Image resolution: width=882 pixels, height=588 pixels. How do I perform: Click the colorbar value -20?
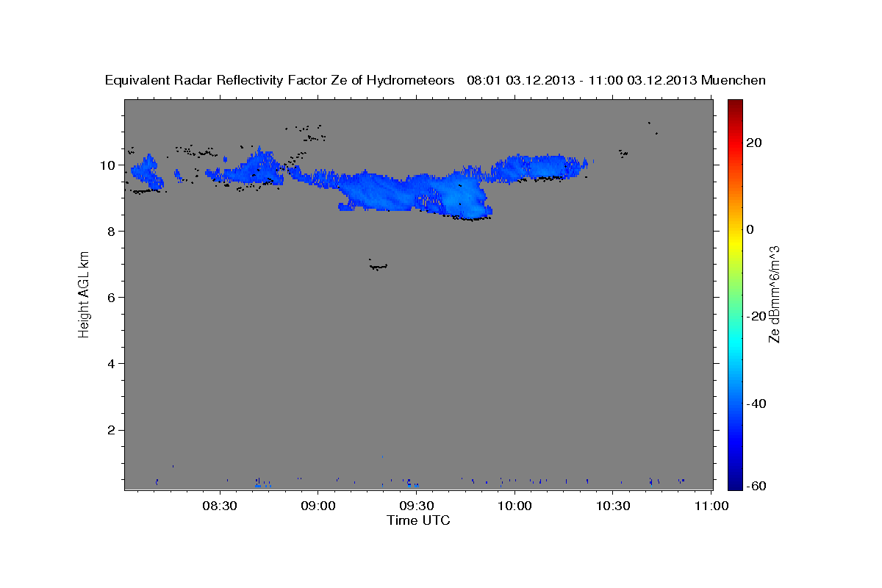[x=757, y=316]
